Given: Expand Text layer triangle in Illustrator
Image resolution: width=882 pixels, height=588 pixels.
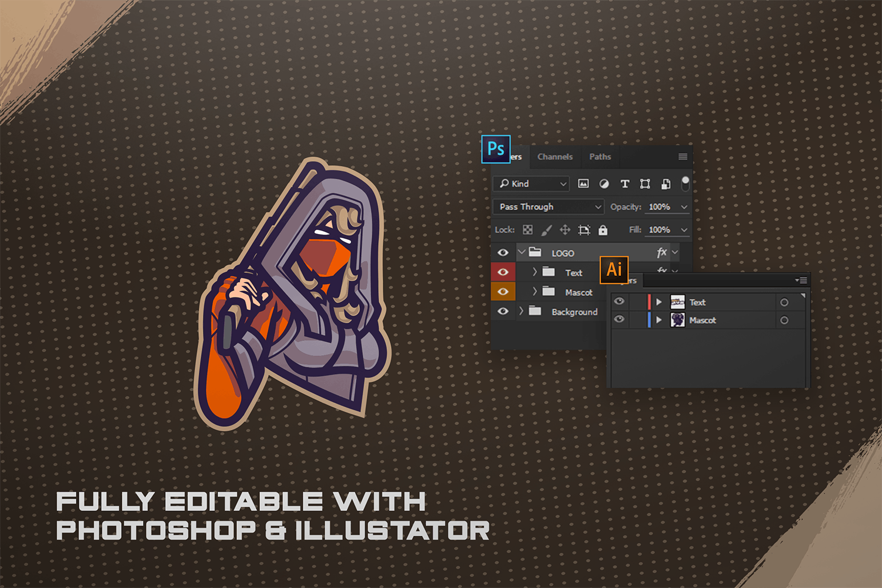Looking at the screenshot, I should (659, 302).
